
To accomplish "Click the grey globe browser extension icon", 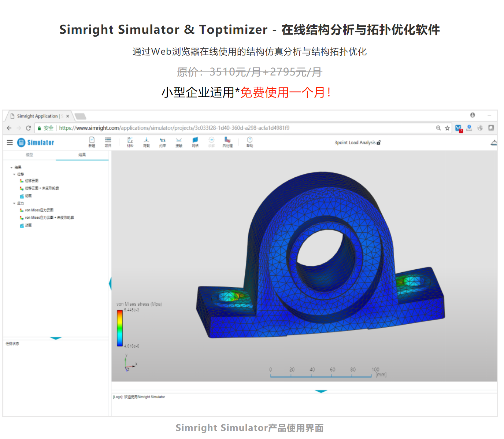I will point(480,128).
